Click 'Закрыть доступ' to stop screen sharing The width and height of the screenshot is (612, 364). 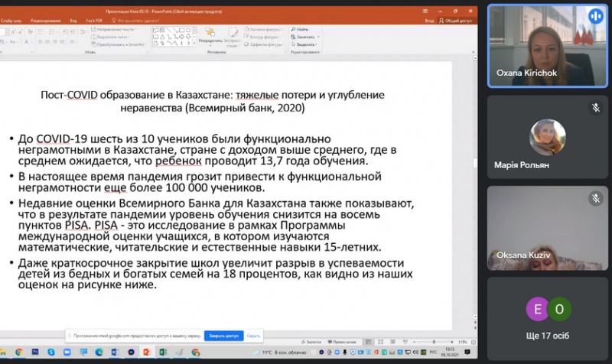tap(223, 335)
